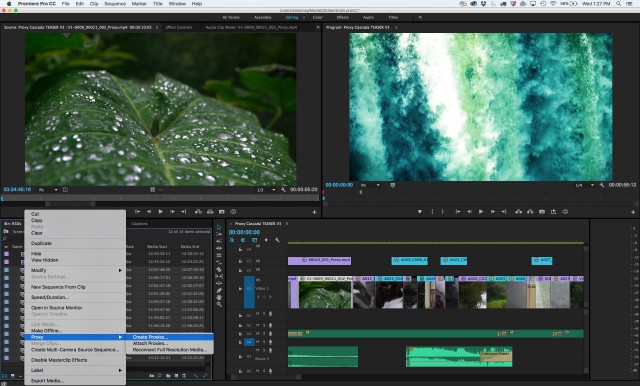Open Button Editor plus in Program monitor
The height and width of the screenshot is (386, 640).
pos(633,212)
